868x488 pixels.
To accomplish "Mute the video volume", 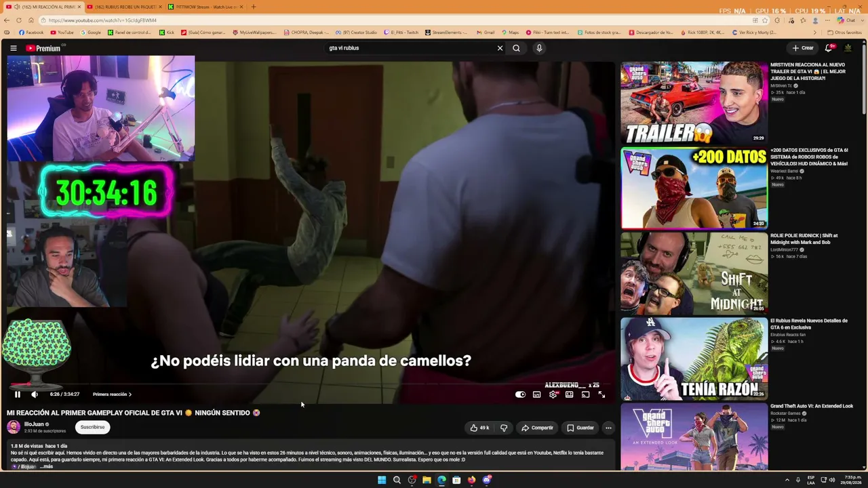I will (35, 394).
